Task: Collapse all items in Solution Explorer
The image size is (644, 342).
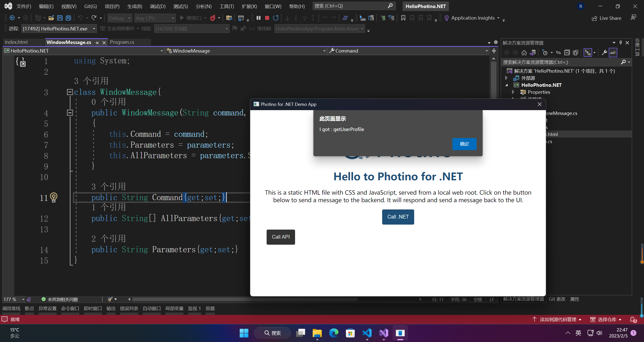Action: 567,52
